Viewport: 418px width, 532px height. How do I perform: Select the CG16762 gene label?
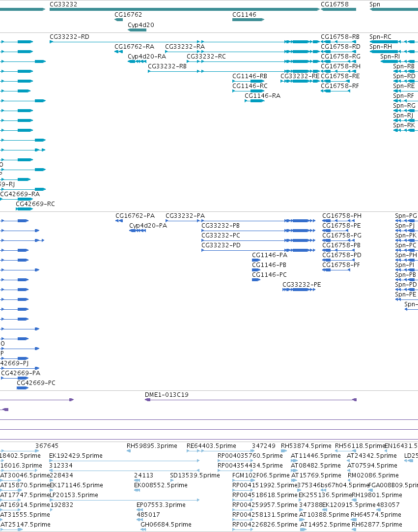pyautogui.click(x=128, y=15)
